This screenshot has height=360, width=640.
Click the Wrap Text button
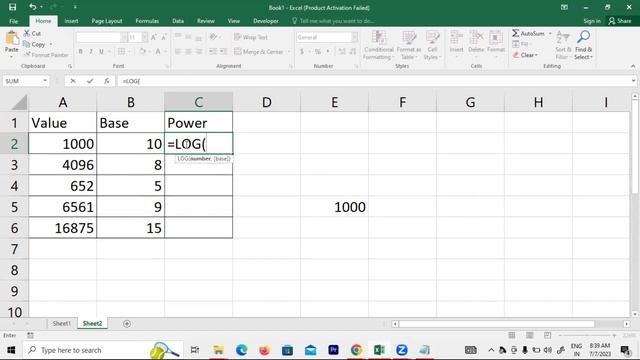pyautogui.click(x=251, y=37)
